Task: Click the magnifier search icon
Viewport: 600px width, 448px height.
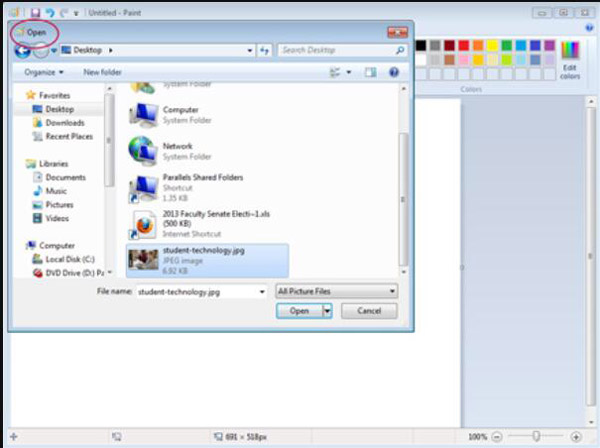Action: click(x=400, y=50)
